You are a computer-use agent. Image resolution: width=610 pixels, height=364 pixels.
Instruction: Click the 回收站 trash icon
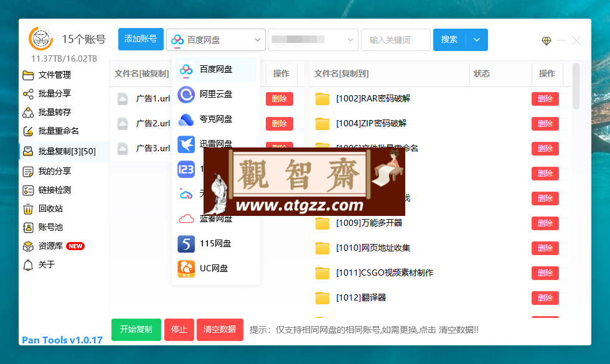(28, 209)
